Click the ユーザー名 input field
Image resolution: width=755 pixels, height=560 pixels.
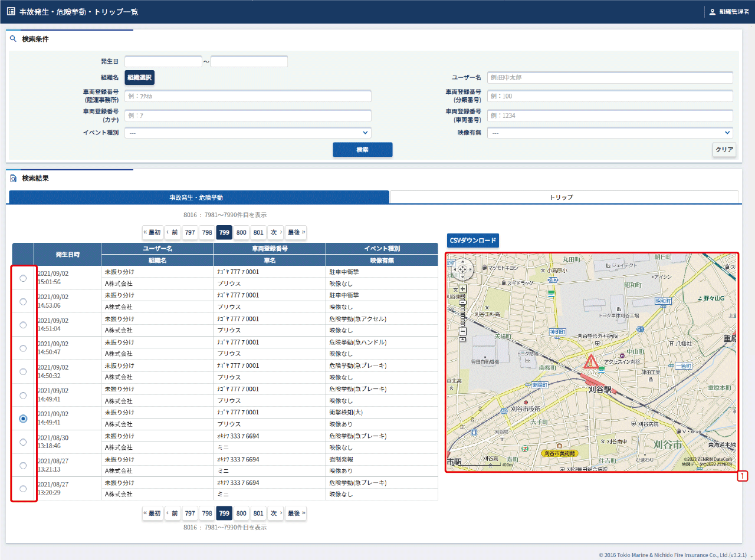(610, 78)
